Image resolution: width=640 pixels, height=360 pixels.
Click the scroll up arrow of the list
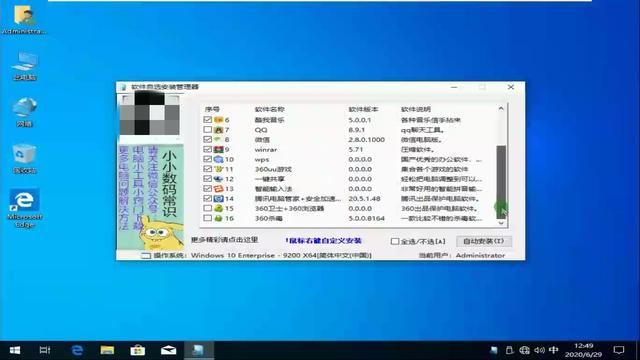501,109
